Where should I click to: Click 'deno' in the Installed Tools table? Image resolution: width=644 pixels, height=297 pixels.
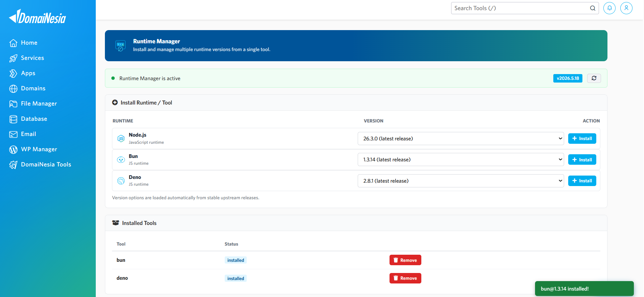coord(122,278)
